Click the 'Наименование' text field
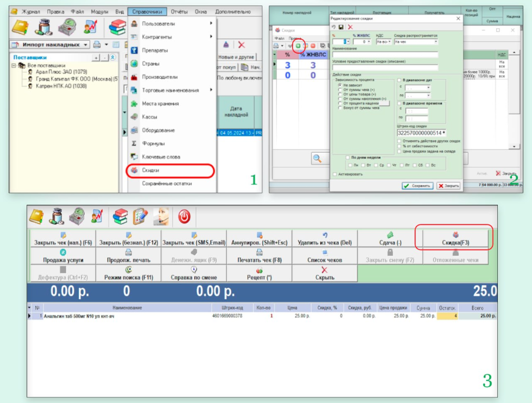Screen dimensions: 532x403 (x=385, y=54)
